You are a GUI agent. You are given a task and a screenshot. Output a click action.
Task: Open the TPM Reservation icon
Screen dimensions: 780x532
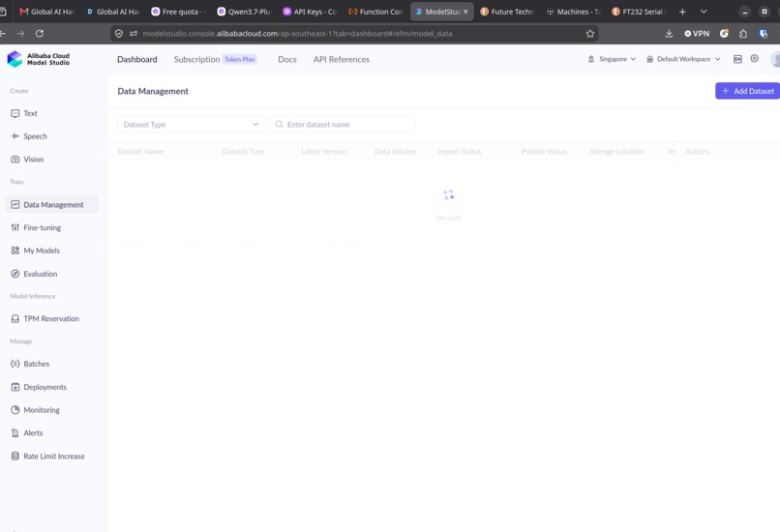[15, 318]
